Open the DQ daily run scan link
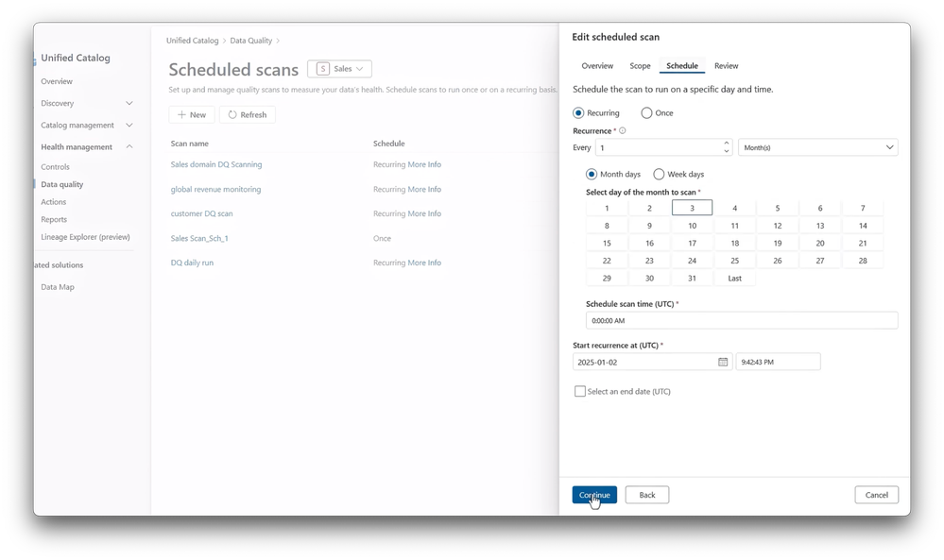944x560 pixels. click(x=192, y=263)
